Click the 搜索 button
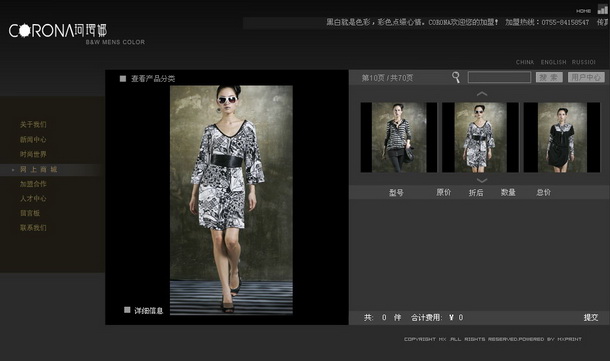Screen dimensions: 610x361 [549, 77]
